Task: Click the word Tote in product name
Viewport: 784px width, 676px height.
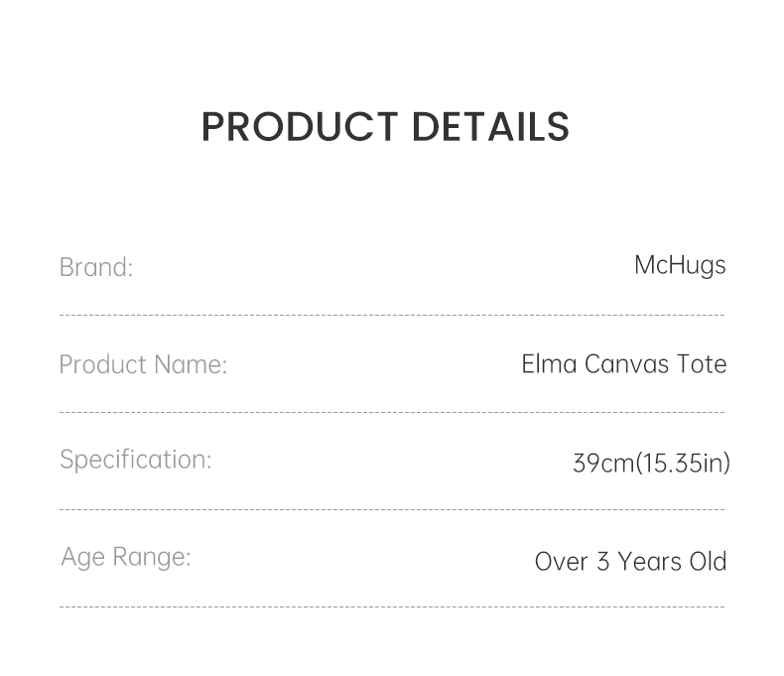Action: 702,364
